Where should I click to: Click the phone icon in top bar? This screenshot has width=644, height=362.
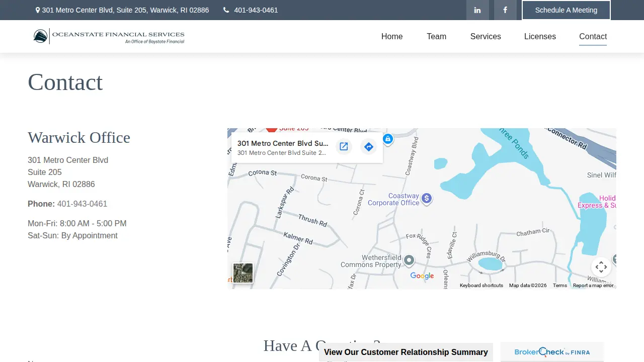coord(226,10)
